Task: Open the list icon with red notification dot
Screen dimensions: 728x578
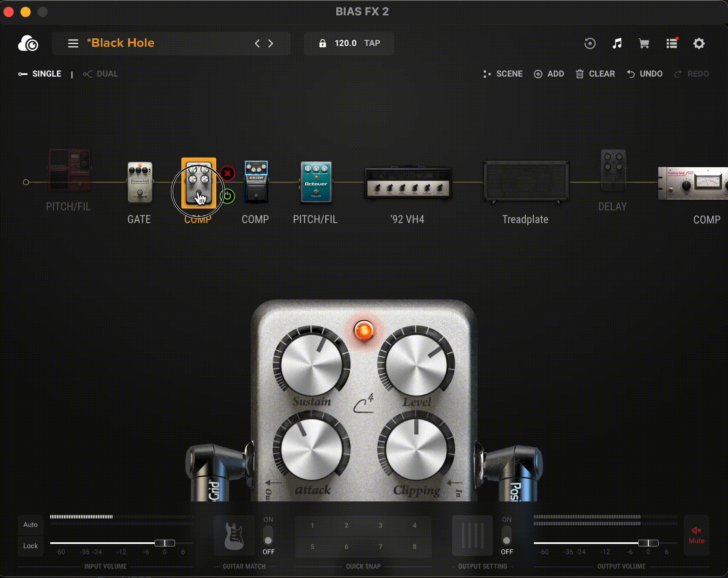Action: point(672,43)
